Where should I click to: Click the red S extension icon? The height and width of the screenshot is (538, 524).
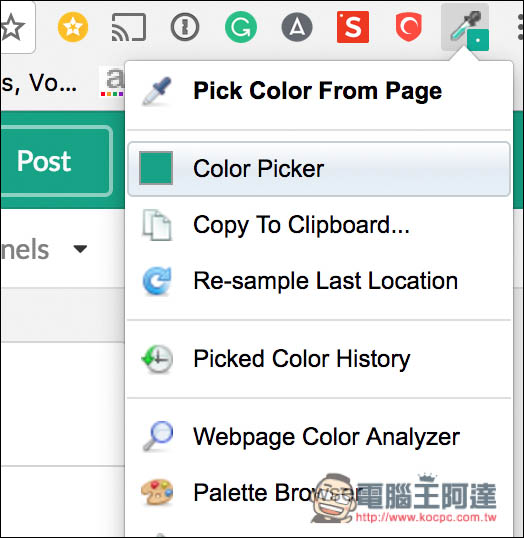353,27
